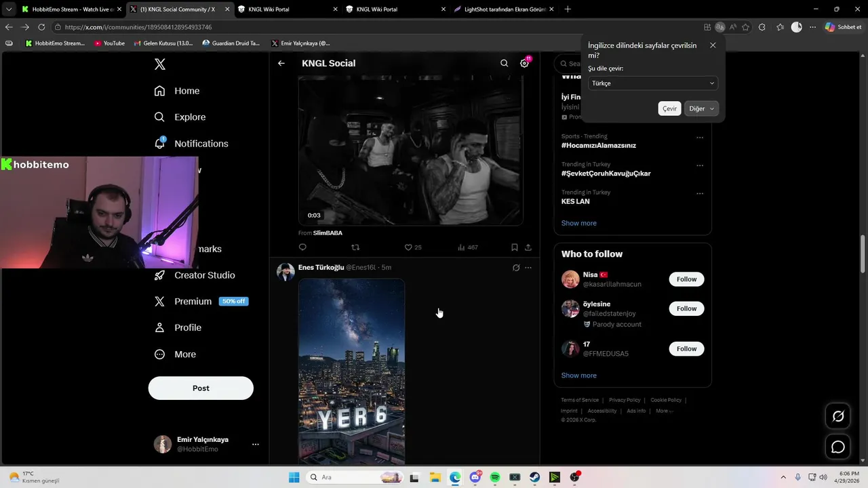Open the messages floating chat button
The image size is (868, 488).
[x=838, y=447]
